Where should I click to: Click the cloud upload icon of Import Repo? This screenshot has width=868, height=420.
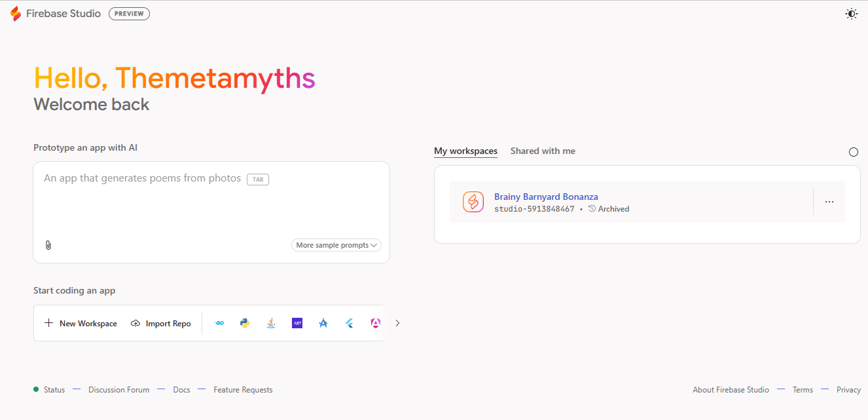[x=136, y=324]
